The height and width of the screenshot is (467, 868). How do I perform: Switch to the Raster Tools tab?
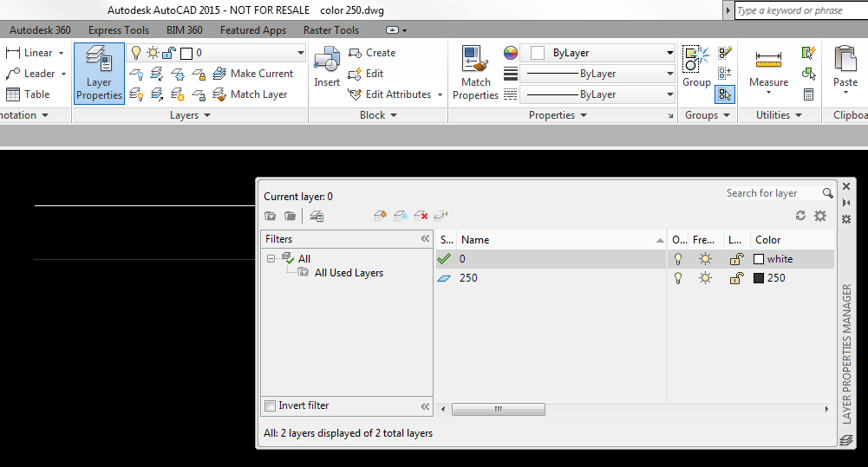[x=331, y=29]
